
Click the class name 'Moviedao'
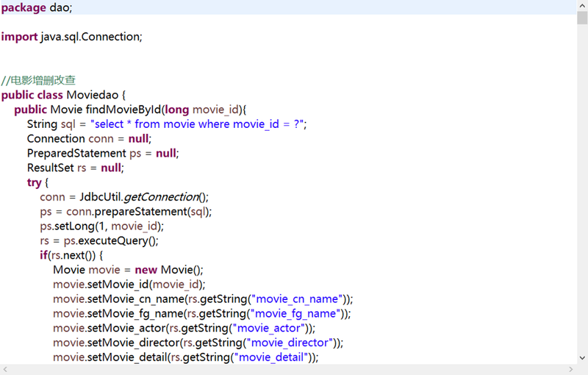click(93, 95)
